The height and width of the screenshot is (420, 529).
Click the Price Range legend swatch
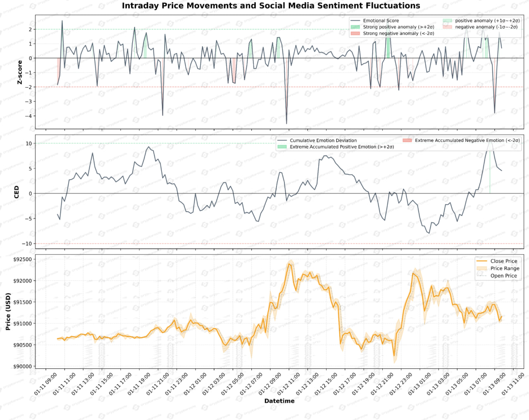(481, 268)
